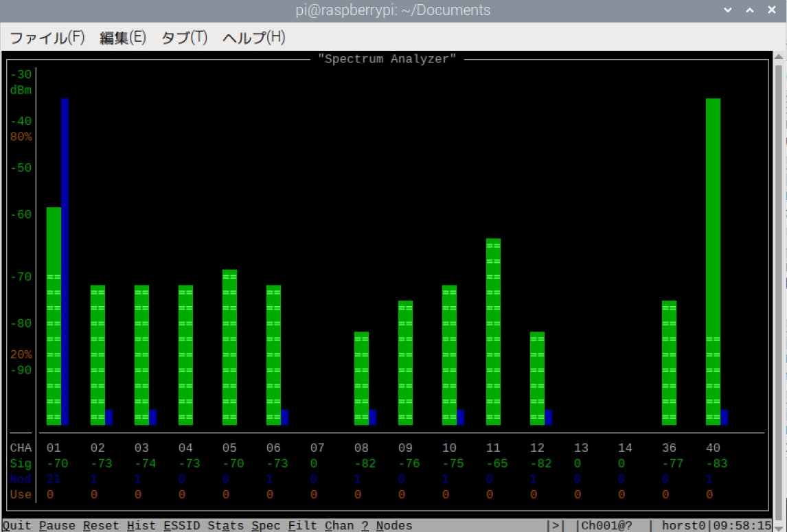Screen dimensions: 787x532
Task: Switch to the Hist view
Action: tap(141, 526)
